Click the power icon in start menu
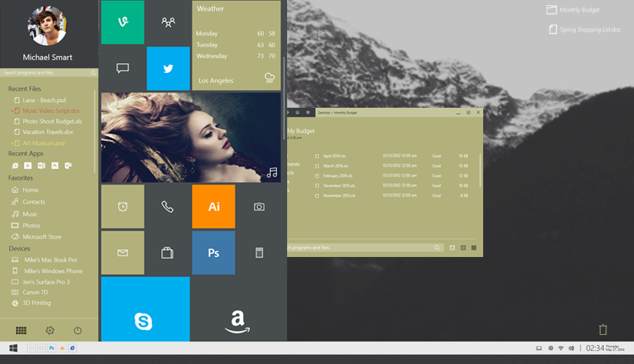The width and height of the screenshot is (634, 364). click(77, 331)
